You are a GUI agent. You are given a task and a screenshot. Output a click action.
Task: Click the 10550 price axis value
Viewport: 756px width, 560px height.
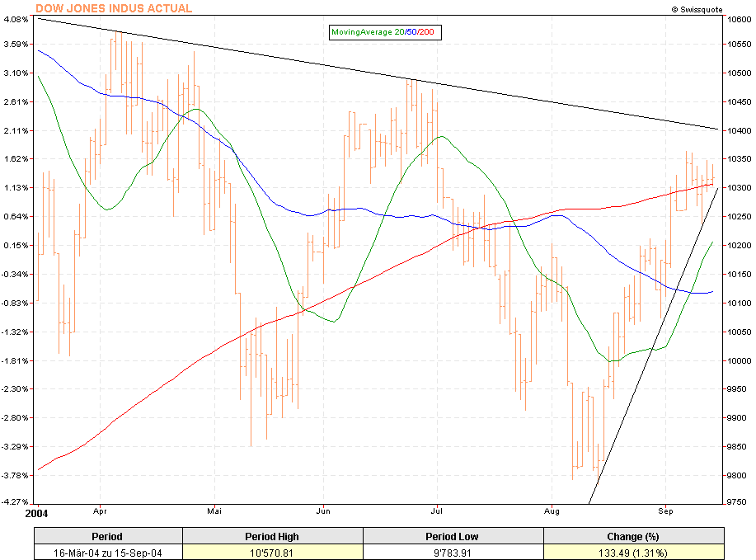point(740,44)
